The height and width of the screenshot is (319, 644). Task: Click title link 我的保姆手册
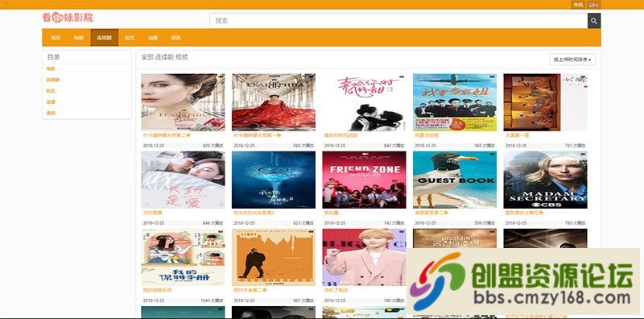click(157, 290)
